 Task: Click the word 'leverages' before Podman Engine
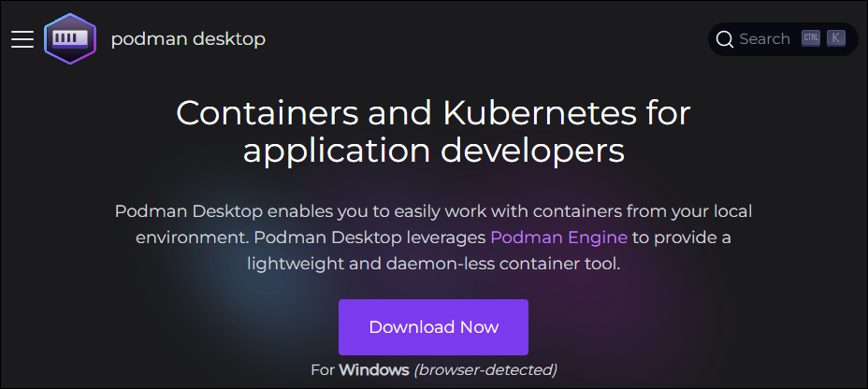[x=438, y=238]
